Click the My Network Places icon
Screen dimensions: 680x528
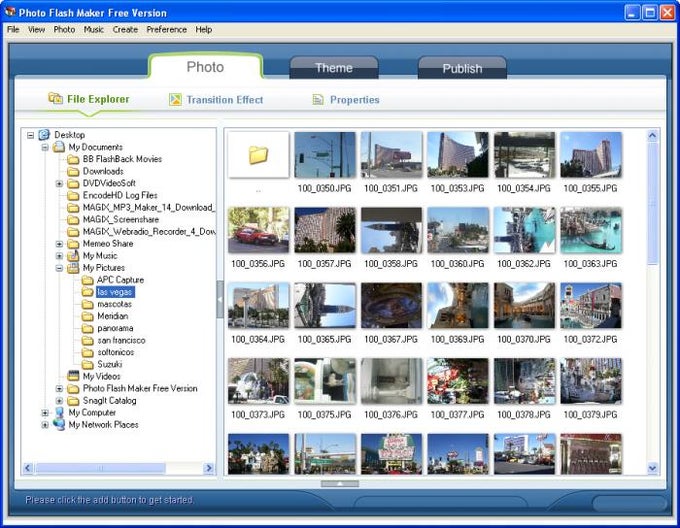pyautogui.click(x=59, y=425)
